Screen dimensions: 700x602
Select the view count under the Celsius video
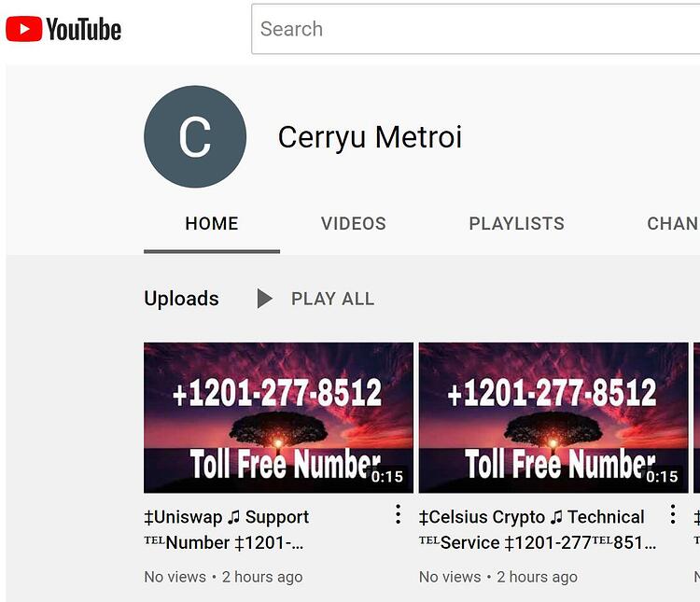(450, 577)
